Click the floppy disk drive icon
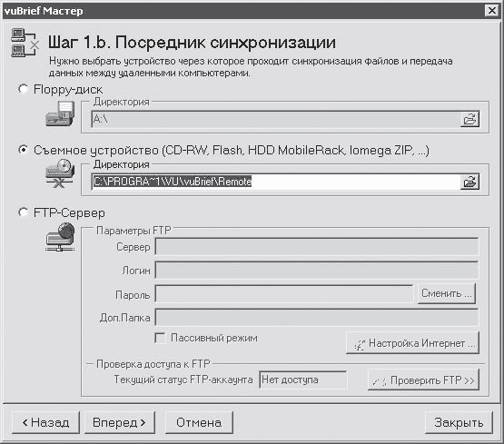This screenshot has height=444, width=504. click(60, 114)
